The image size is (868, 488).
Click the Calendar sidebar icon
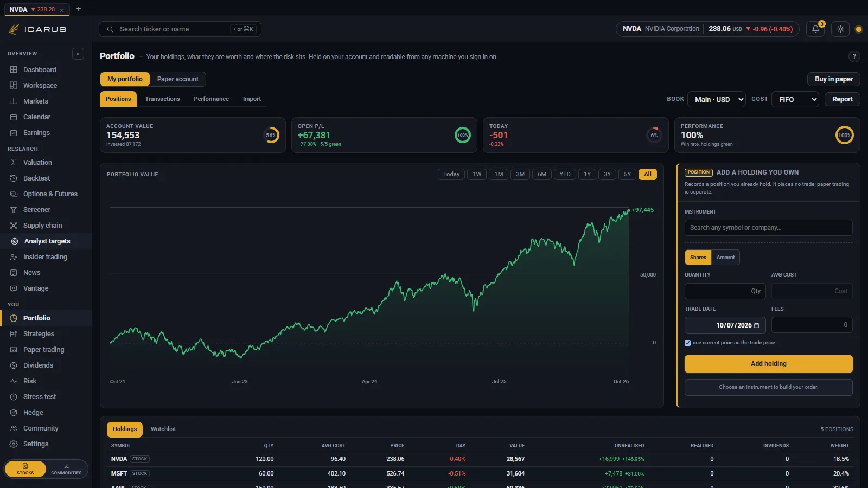pos(14,117)
